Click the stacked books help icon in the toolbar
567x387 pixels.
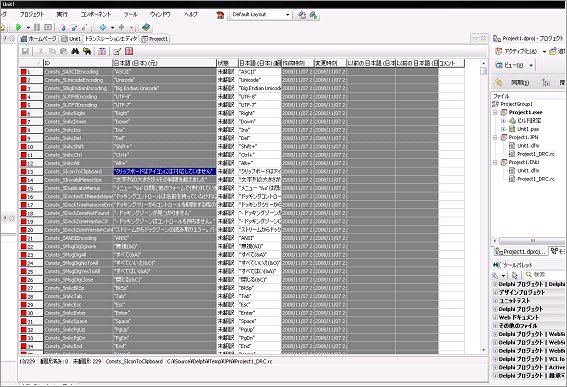click(146, 27)
